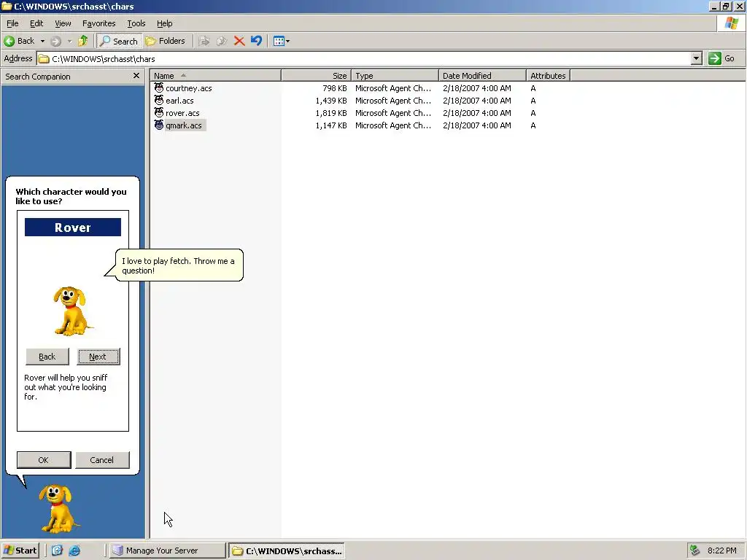Expand the address bar dropdown arrow
Screen dimensions: 747x560
point(696,58)
